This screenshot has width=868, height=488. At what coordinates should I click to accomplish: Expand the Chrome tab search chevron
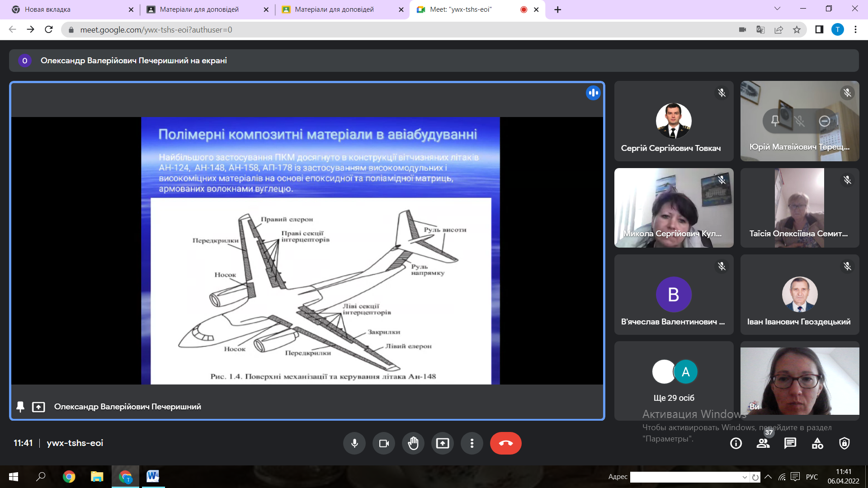pos(777,9)
